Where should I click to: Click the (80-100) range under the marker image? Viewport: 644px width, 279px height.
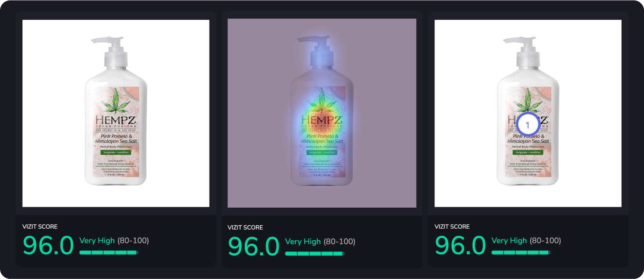[545, 241]
